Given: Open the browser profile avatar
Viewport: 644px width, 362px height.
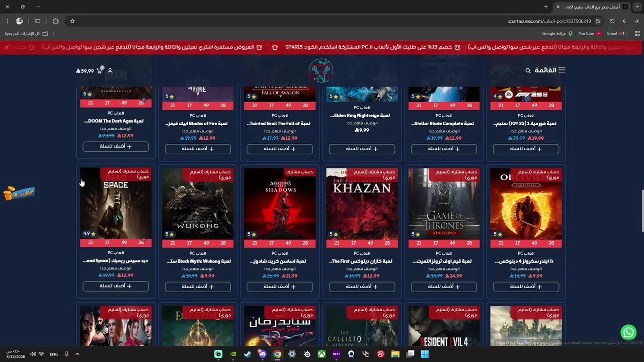Looking at the screenshot, I should (x=20, y=21).
